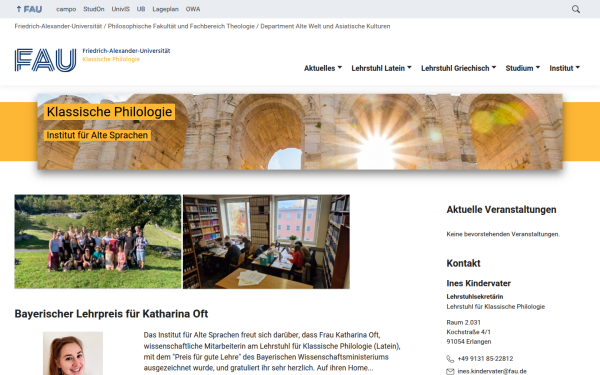The height and width of the screenshot is (375, 600).
Task: Click the Raum 2.031 address line
Action: click(463, 323)
